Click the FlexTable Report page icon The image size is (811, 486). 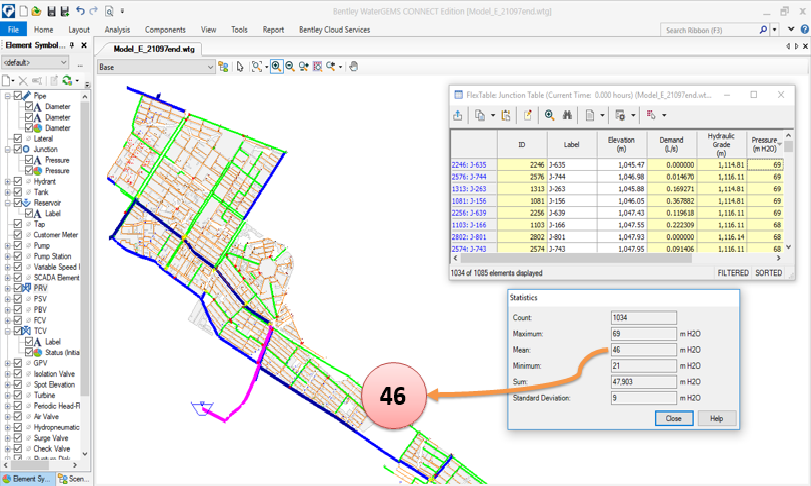pyautogui.click(x=590, y=115)
